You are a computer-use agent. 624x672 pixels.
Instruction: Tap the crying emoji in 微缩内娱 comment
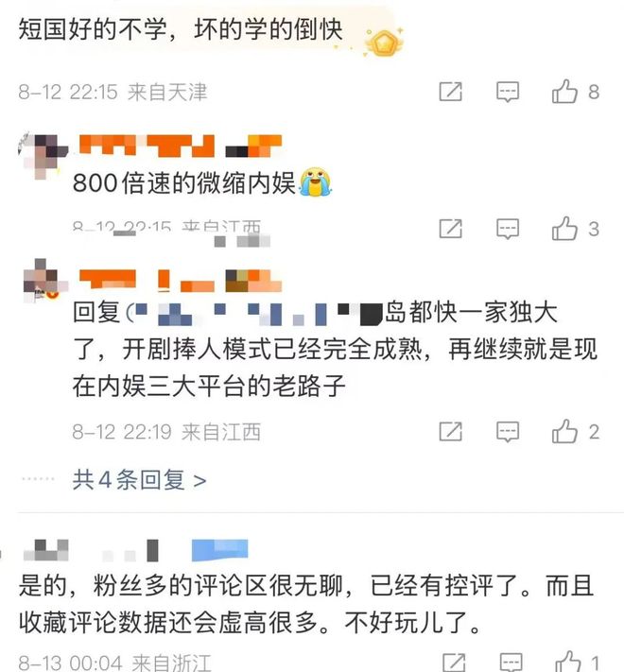pos(315,182)
